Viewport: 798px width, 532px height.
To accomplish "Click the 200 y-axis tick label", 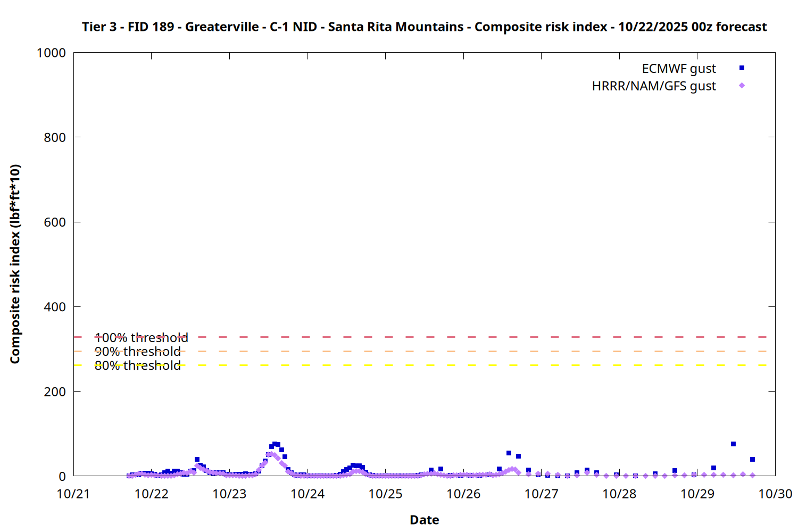I will (55, 392).
